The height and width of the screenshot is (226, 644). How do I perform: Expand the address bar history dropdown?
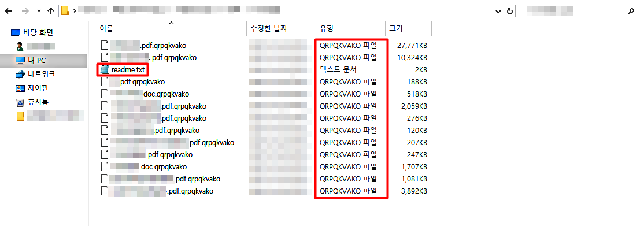pyautogui.click(x=498, y=12)
